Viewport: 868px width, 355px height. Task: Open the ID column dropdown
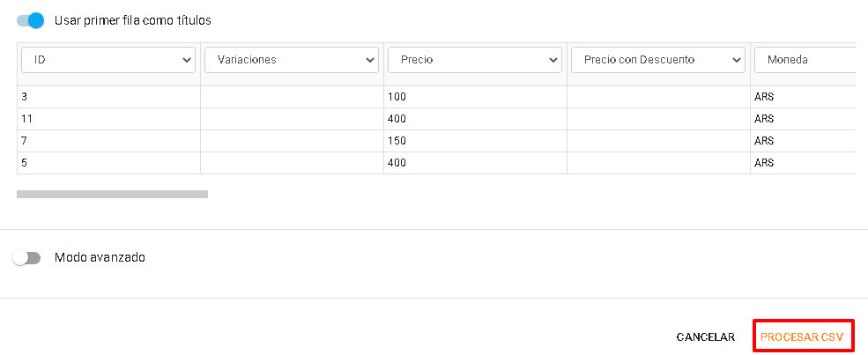(x=108, y=60)
